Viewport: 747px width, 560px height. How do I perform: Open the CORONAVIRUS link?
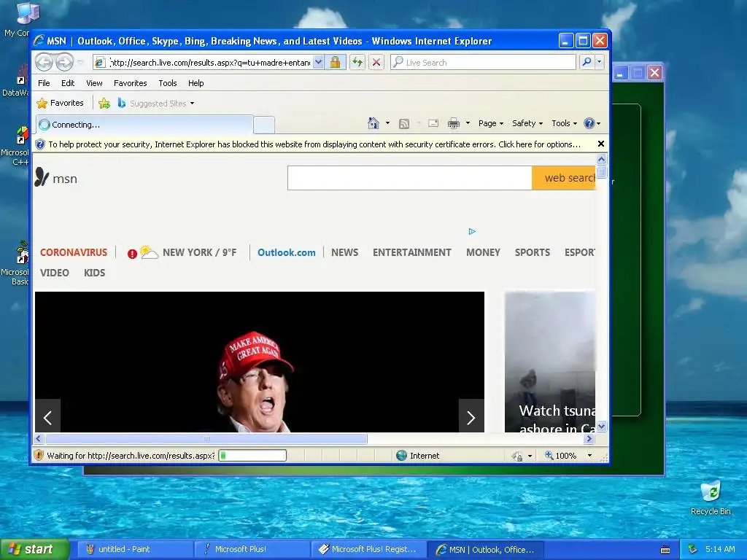pos(74,252)
